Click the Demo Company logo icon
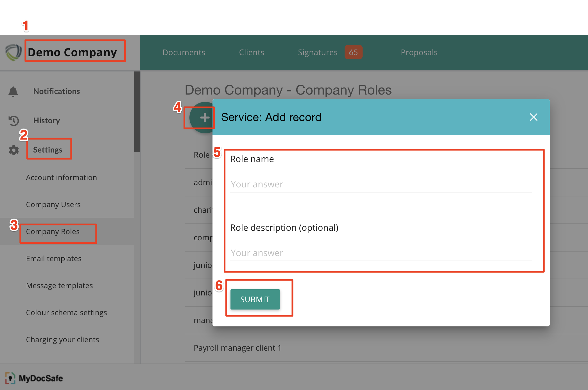 [x=13, y=52]
